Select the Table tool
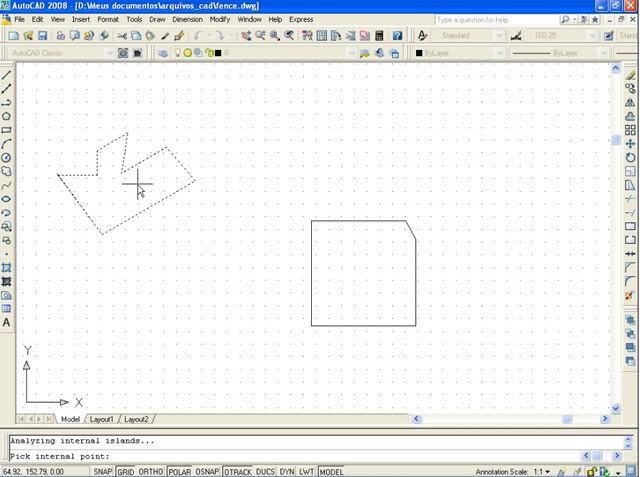Image resolution: width=640 pixels, height=477 pixels. [x=6, y=309]
